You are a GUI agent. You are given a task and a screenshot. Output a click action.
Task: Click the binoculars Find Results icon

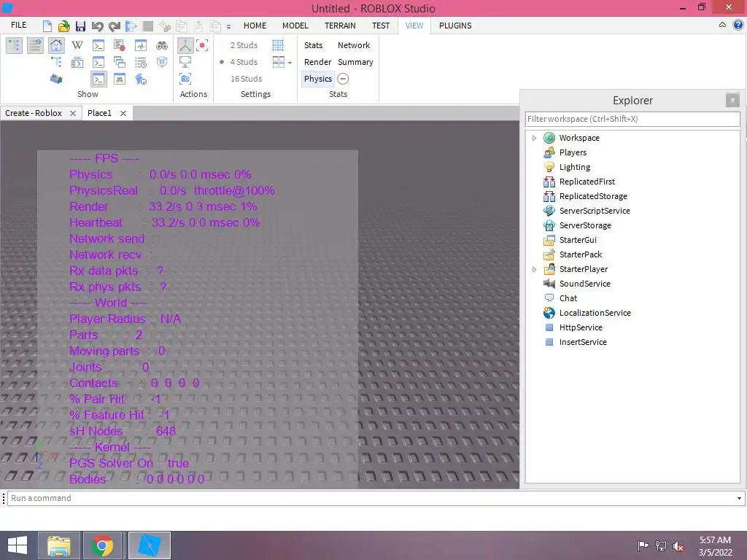tap(162, 45)
